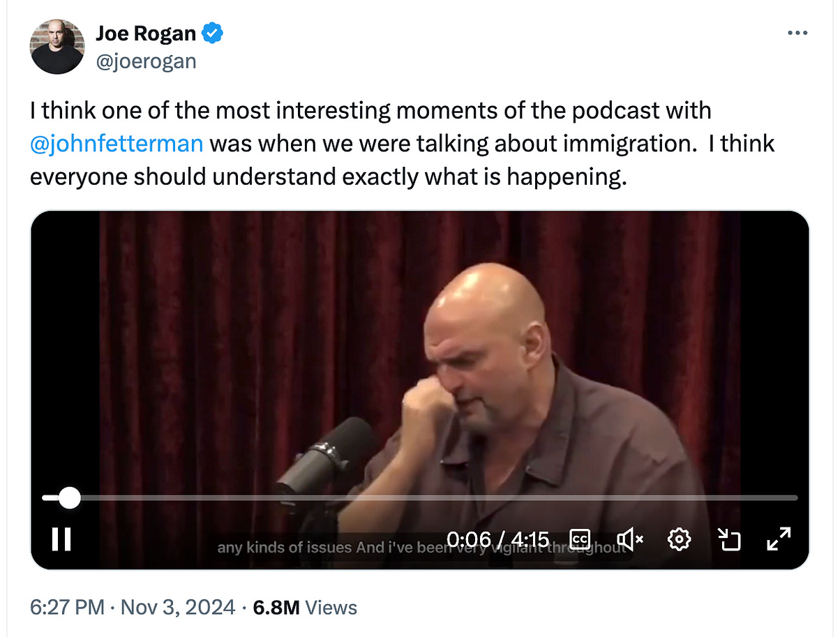840x637 pixels.
Task: Unmute the video using speaker icon
Action: [x=630, y=539]
